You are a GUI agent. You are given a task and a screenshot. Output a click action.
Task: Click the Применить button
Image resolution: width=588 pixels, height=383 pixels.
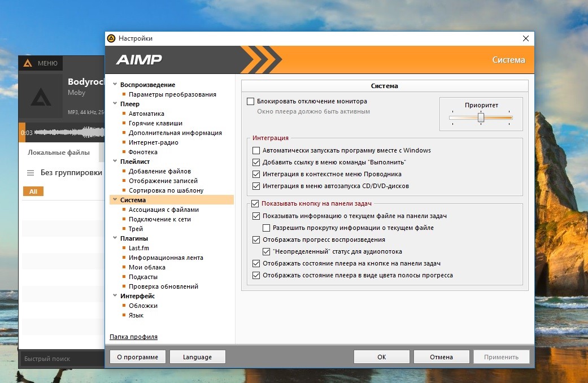[502, 357]
